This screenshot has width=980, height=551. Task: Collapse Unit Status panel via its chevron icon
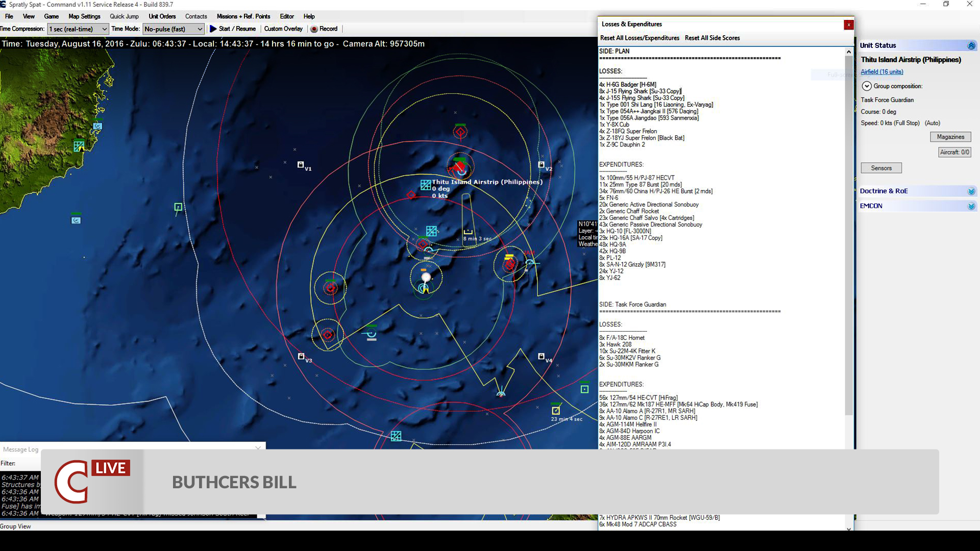(x=971, y=45)
